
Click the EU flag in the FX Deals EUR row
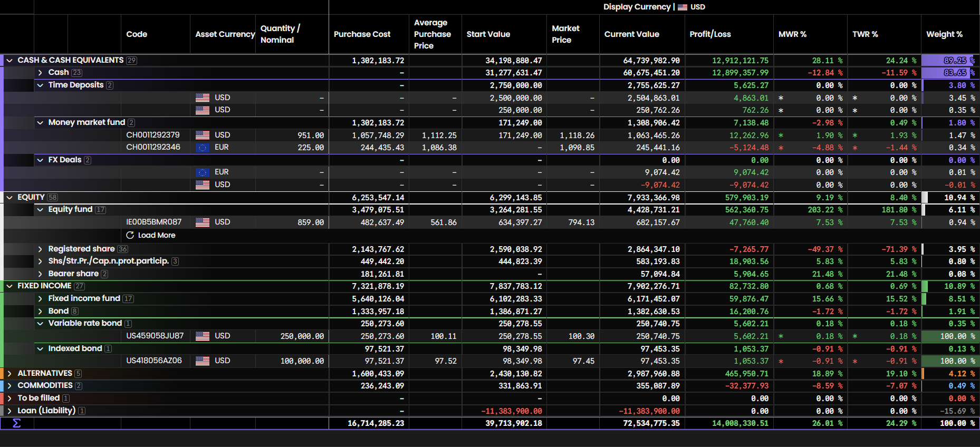(x=203, y=172)
